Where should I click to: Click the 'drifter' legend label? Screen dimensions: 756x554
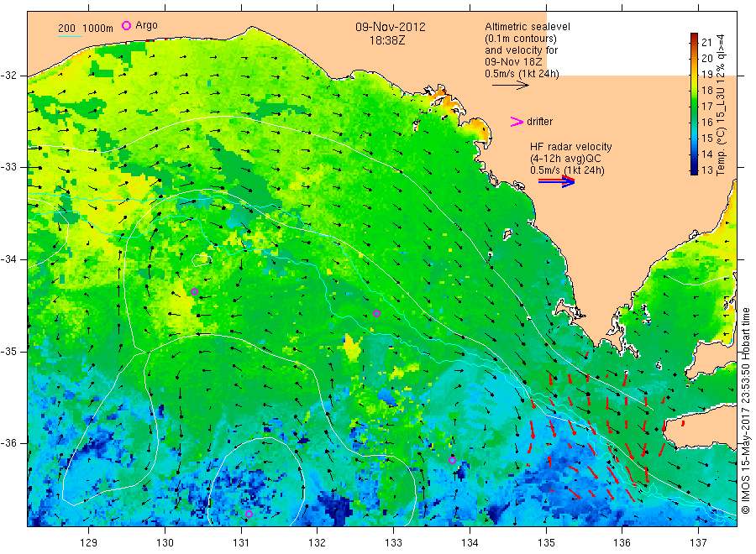[539, 122]
